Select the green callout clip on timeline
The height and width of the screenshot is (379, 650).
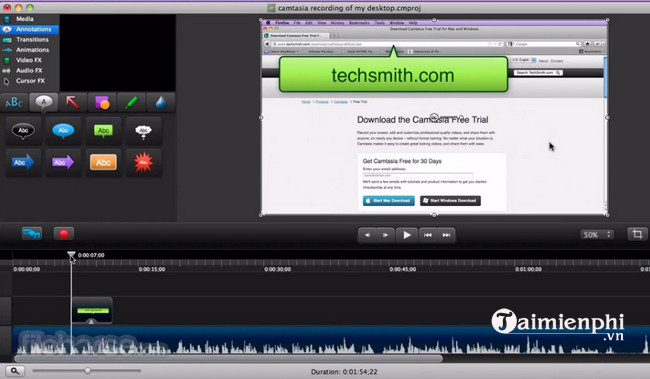(92, 311)
